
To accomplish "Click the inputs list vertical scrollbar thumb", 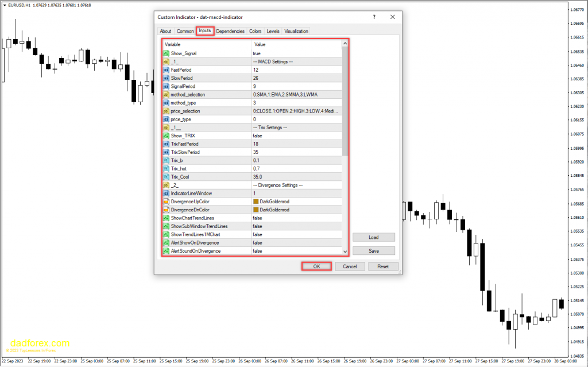I will click(x=345, y=101).
